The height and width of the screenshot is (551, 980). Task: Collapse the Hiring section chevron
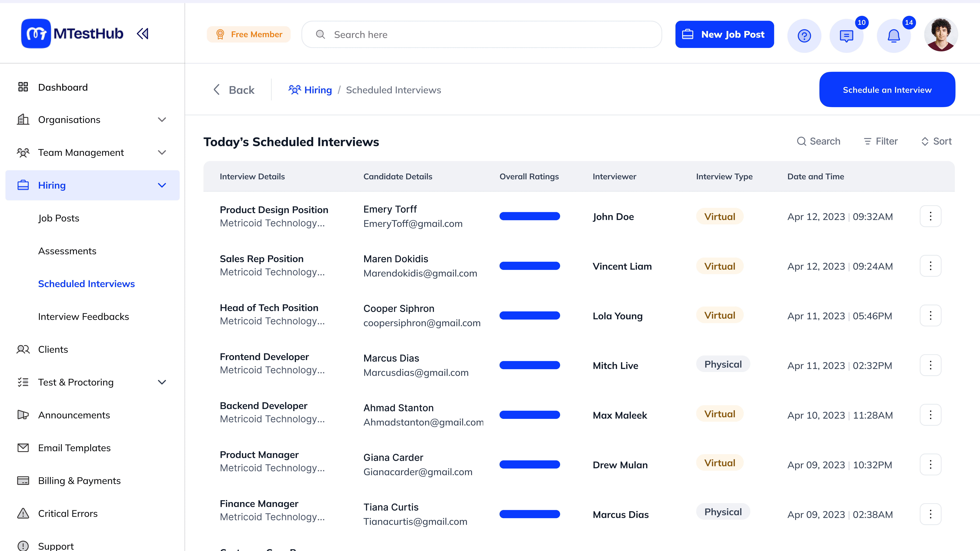(x=162, y=185)
